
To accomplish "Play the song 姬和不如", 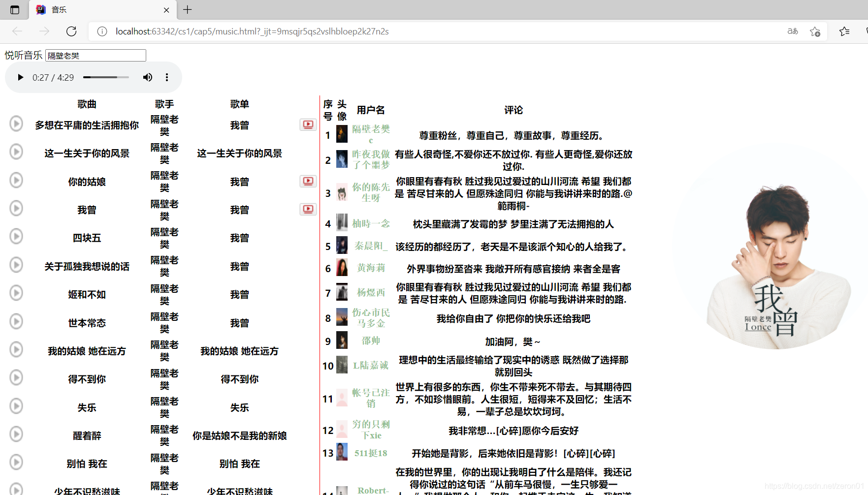I will pyautogui.click(x=16, y=293).
